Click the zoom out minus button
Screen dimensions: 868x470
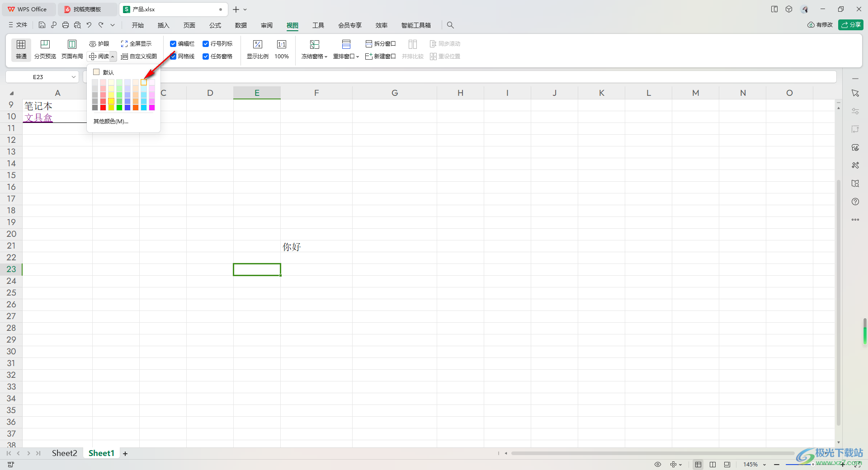[x=777, y=465]
